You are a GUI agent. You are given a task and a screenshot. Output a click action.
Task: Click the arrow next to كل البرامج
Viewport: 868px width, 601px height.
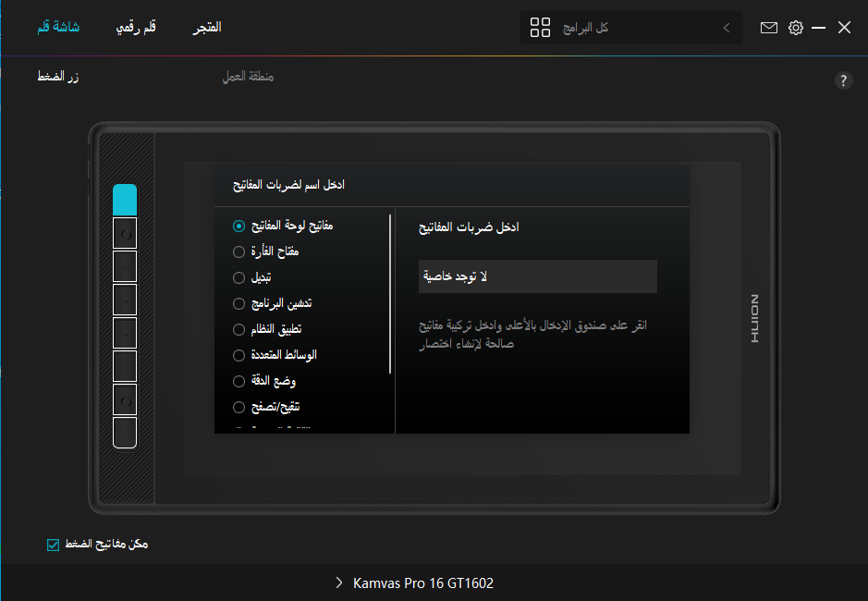pos(727,28)
